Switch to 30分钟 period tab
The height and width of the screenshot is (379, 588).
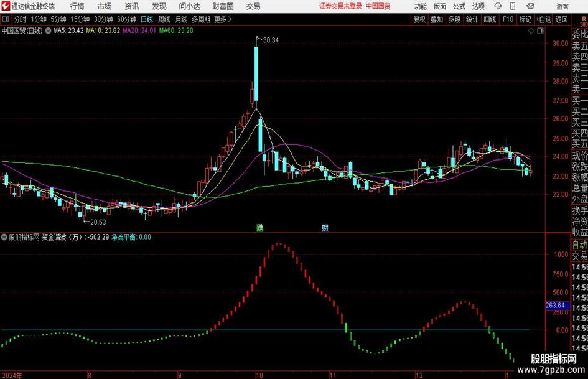coord(103,19)
